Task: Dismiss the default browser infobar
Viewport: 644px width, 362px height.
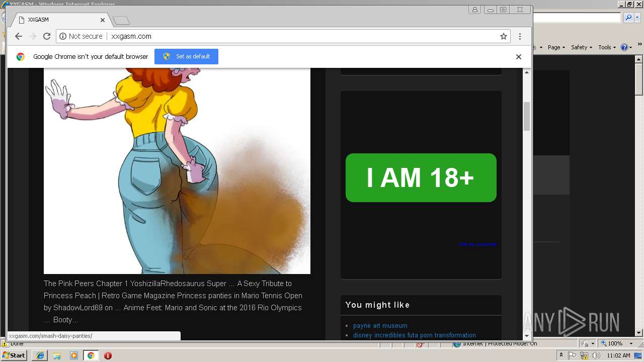Action: 518,57
